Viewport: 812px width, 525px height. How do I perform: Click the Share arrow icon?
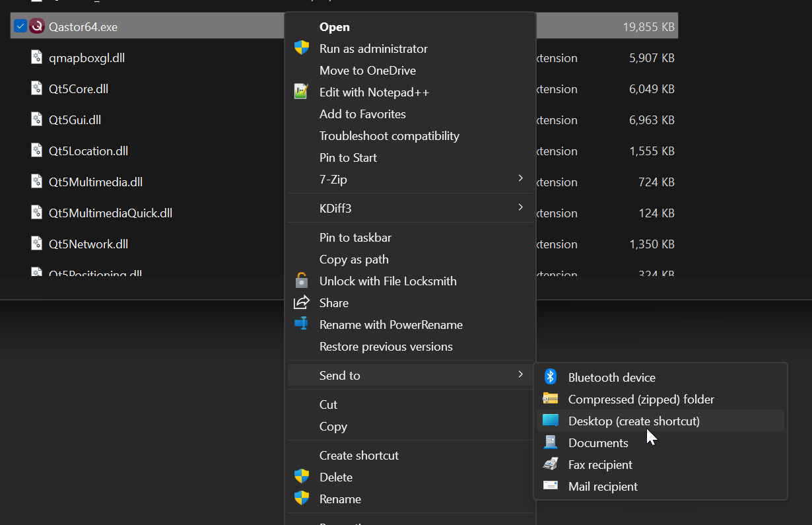(302, 302)
